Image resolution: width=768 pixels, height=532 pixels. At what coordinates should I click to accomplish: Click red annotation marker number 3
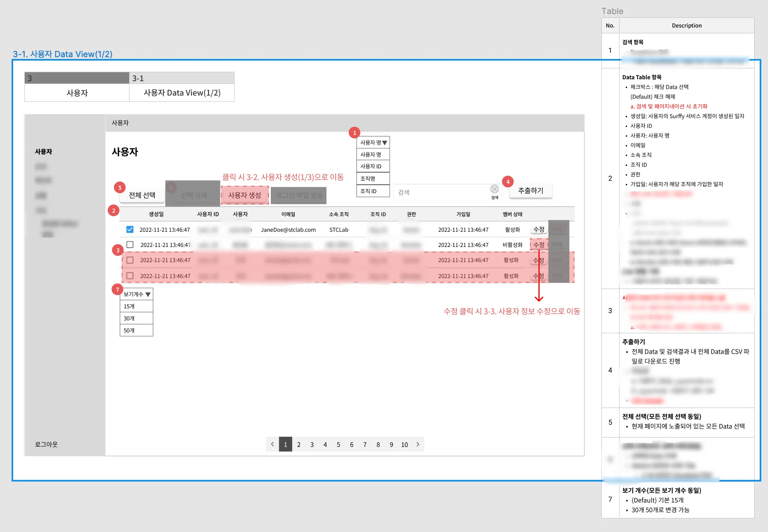coord(118,250)
